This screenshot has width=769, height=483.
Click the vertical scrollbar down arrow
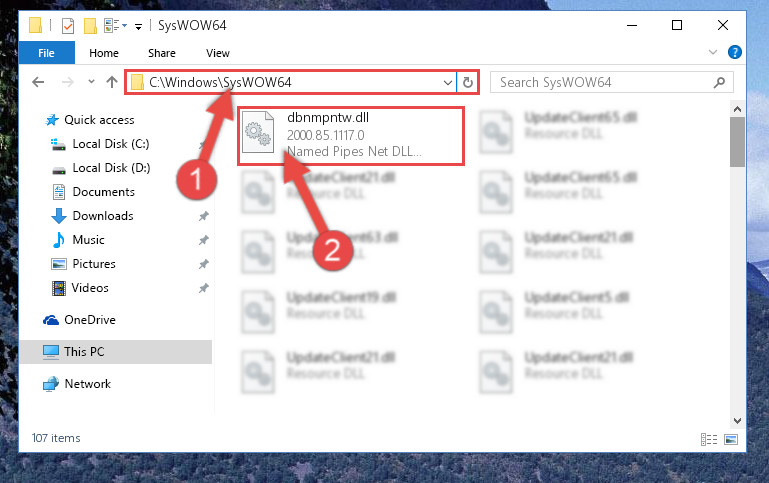(x=737, y=421)
